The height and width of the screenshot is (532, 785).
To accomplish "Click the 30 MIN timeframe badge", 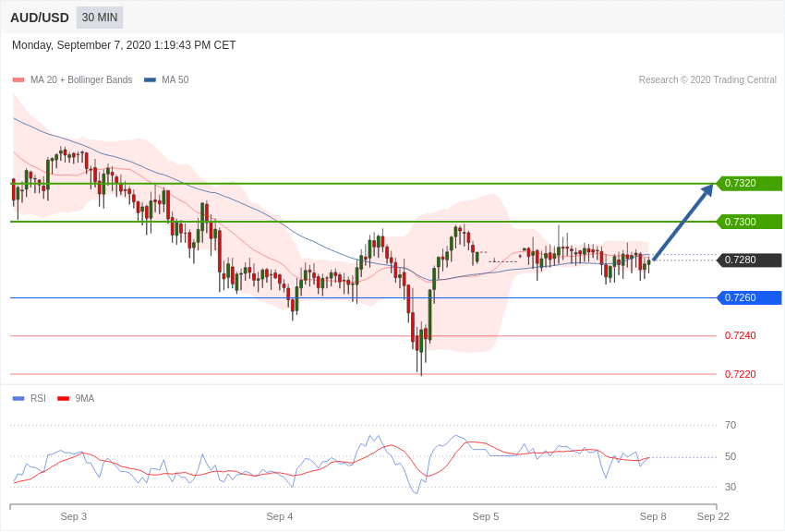I will click(x=100, y=18).
